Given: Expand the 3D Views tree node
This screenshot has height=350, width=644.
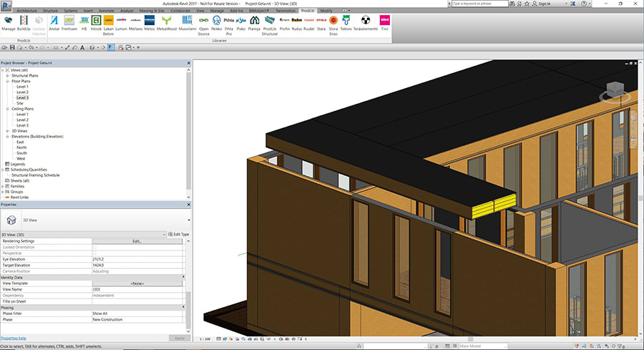Looking at the screenshot, I should (7, 131).
